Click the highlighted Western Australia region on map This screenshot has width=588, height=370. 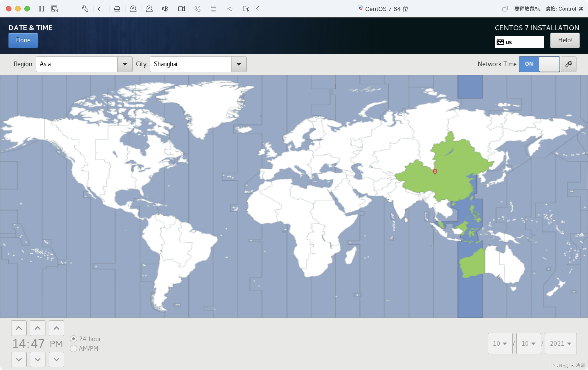(x=472, y=263)
